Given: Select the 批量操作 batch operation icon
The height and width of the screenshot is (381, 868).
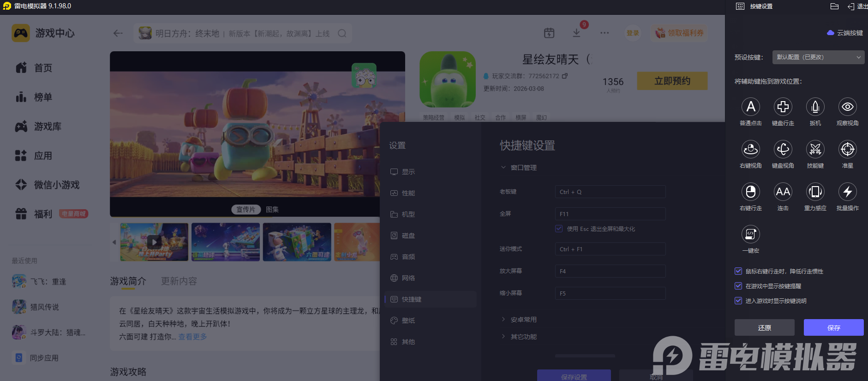Looking at the screenshot, I should click(848, 192).
